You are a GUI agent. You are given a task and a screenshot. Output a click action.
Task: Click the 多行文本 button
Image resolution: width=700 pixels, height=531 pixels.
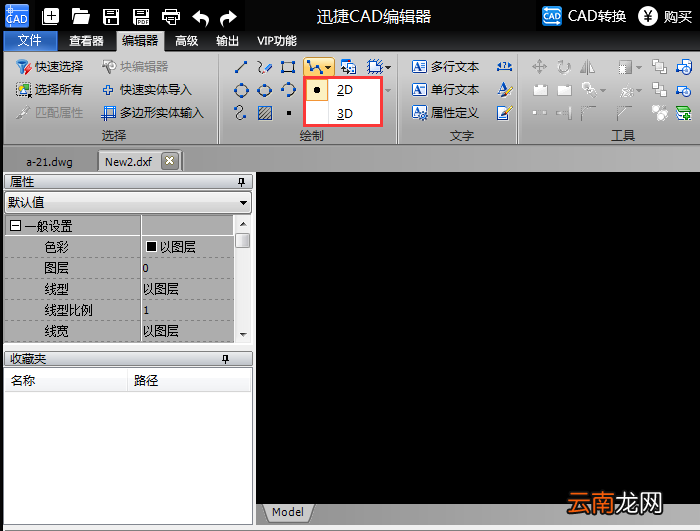pos(445,67)
